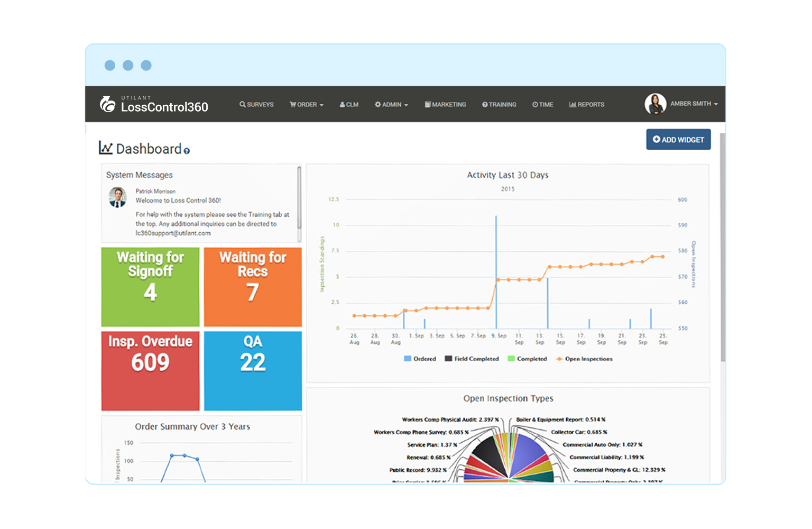This screenshot has height=529, width=812.
Task: Select the Surveys magnifier icon
Action: pyautogui.click(x=242, y=104)
